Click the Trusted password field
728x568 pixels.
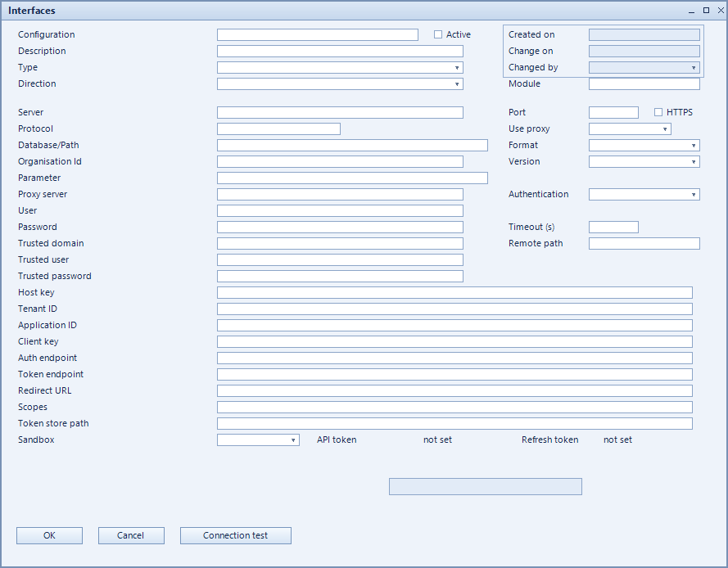pyautogui.click(x=340, y=276)
